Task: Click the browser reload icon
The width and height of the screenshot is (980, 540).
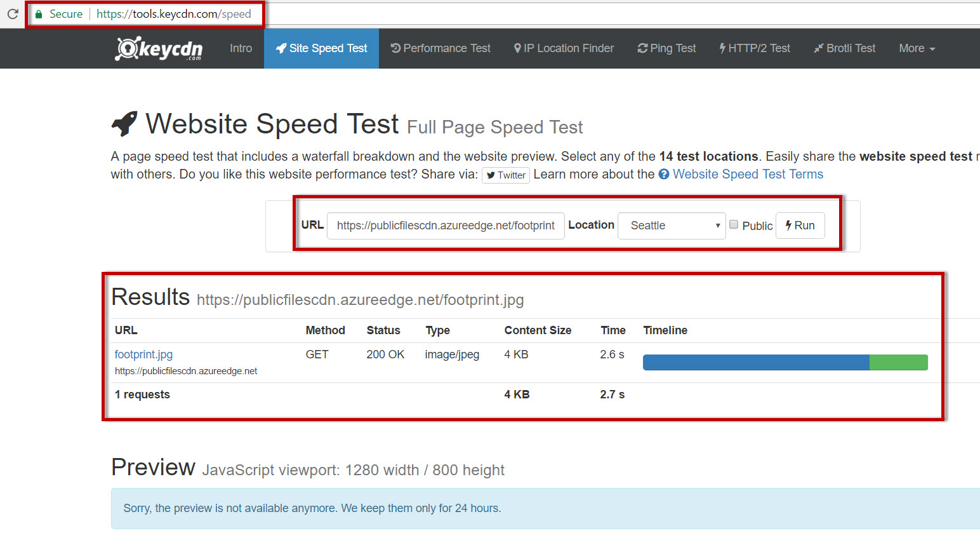Action: [x=12, y=13]
